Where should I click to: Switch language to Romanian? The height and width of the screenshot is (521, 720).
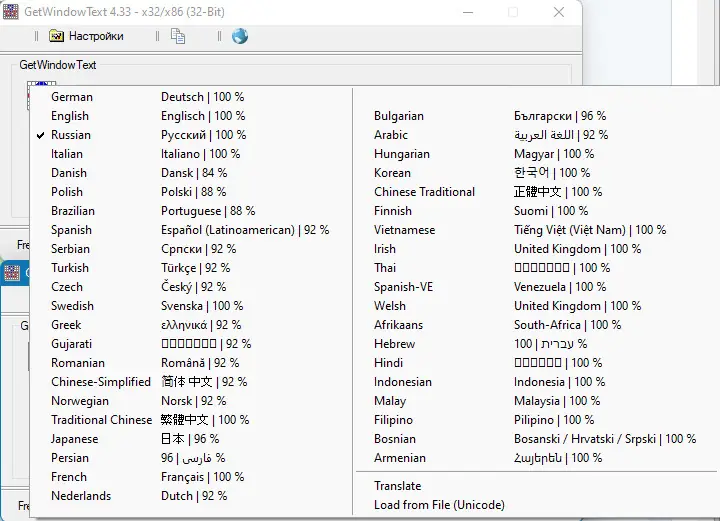pyautogui.click(x=192, y=363)
